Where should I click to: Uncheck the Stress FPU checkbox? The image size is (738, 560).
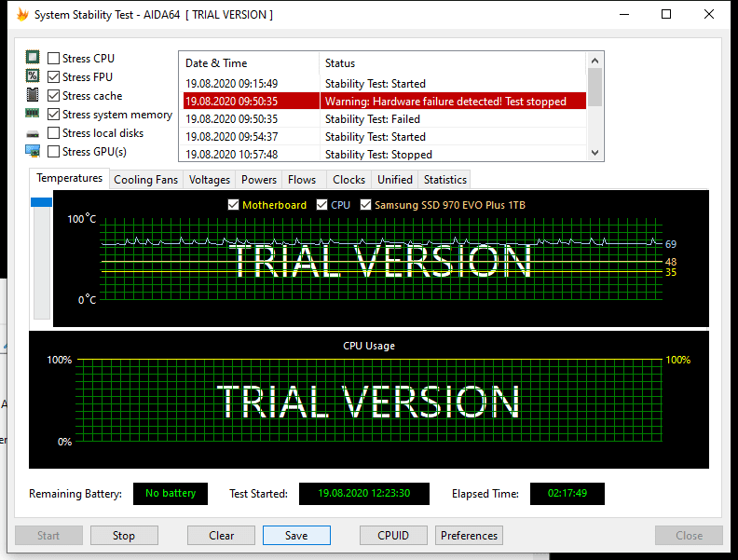[54, 76]
